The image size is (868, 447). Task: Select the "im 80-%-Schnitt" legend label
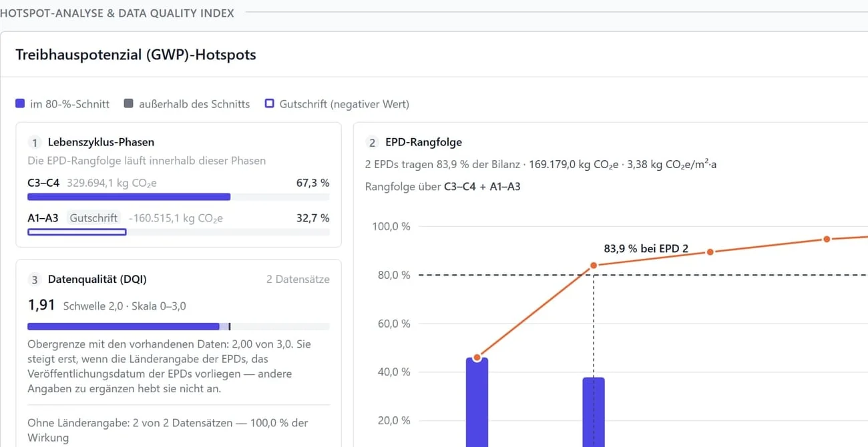(x=70, y=104)
